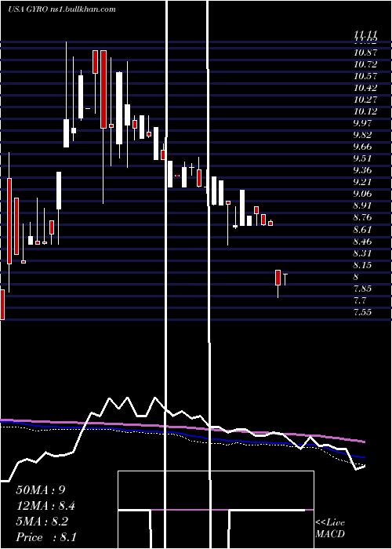Click the 8.15 price axis label
392x549 pixels.
point(363,265)
